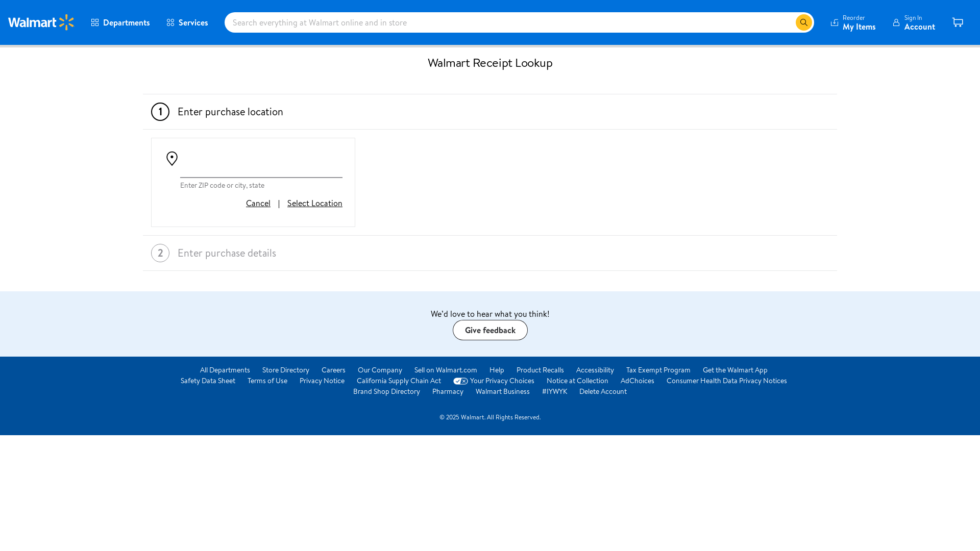The height and width of the screenshot is (551, 980).
Task: Open Get the Walmart App link
Action: 735,370
